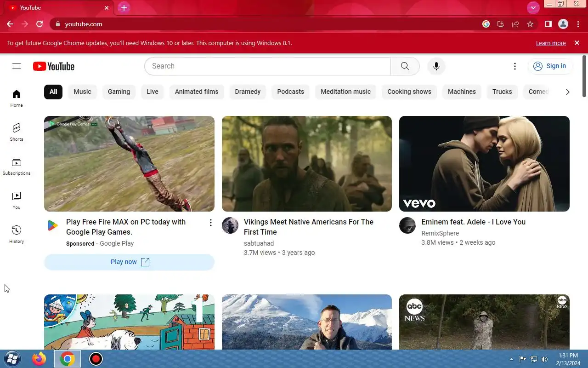
Task: Show more category chips with arrow
Action: (x=568, y=92)
